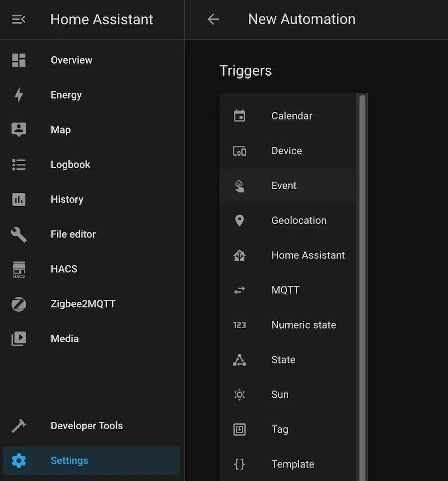Click the Developer Tools hammer icon
This screenshot has width=448, height=481.
click(x=19, y=426)
